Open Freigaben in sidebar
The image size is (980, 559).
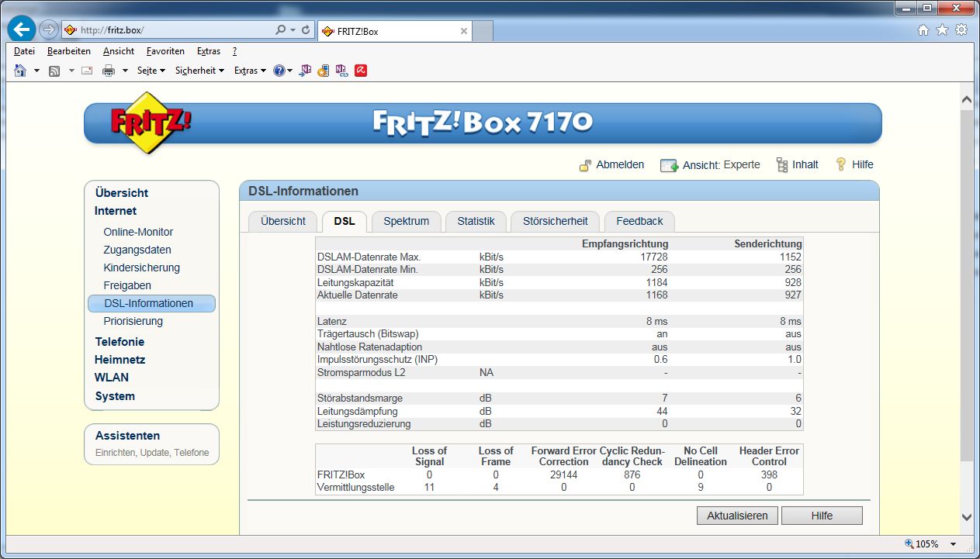[128, 285]
